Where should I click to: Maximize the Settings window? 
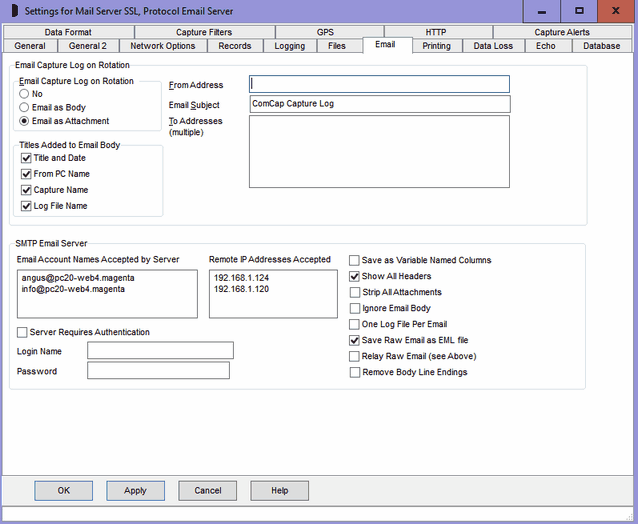(x=579, y=11)
